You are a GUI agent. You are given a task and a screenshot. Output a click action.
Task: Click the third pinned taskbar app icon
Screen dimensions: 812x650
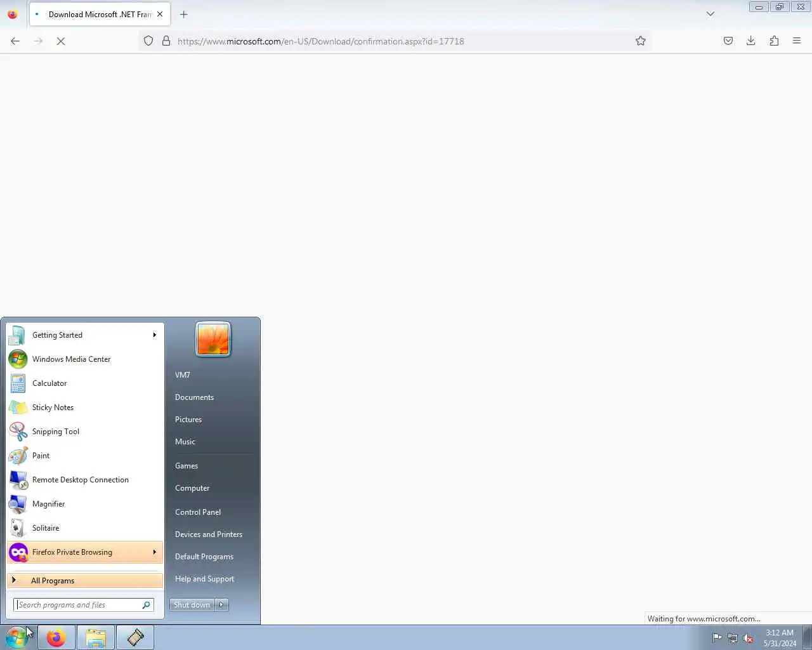tap(135, 637)
